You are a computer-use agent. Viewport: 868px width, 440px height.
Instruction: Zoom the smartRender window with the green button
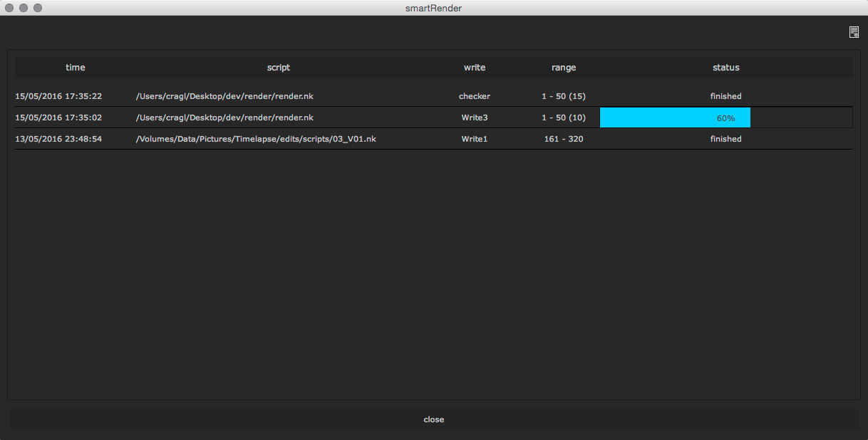click(x=38, y=8)
